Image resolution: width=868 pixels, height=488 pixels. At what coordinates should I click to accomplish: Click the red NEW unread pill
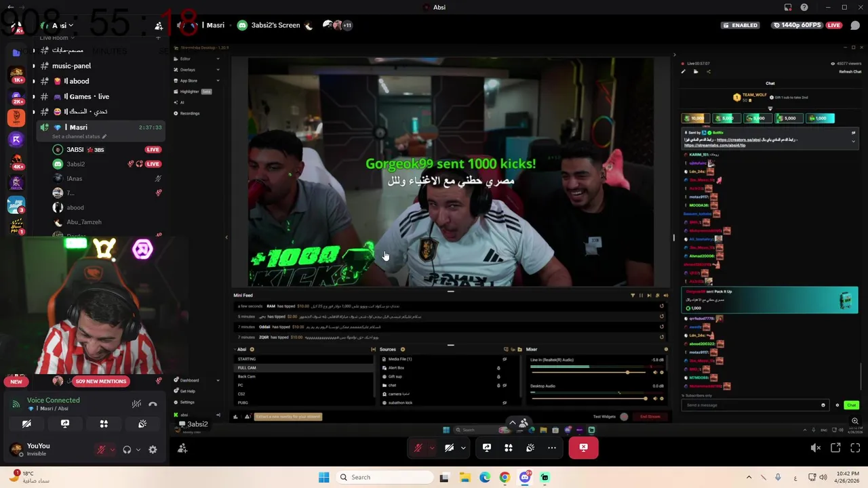point(16,382)
